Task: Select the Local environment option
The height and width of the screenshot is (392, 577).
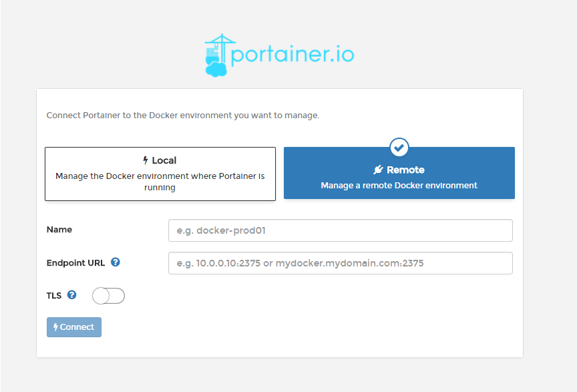Action: (160, 173)
